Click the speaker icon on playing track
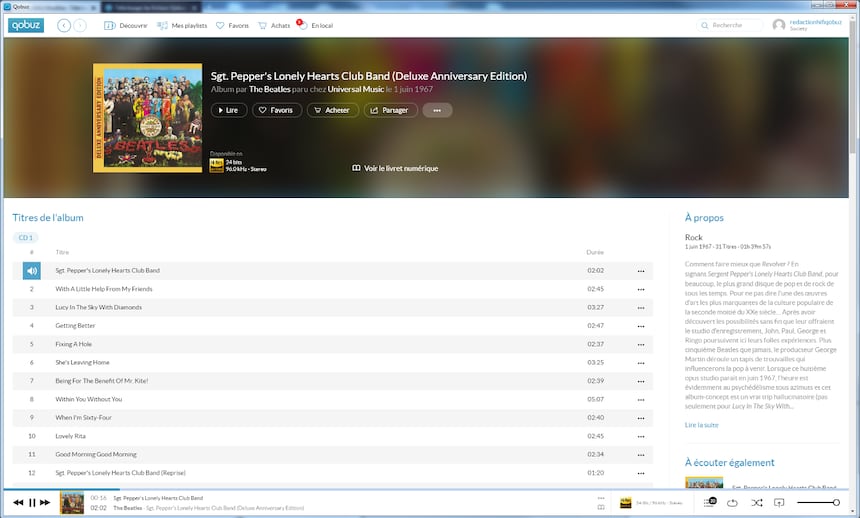This screenshot has height=518, width=860. tap(32, 271)
